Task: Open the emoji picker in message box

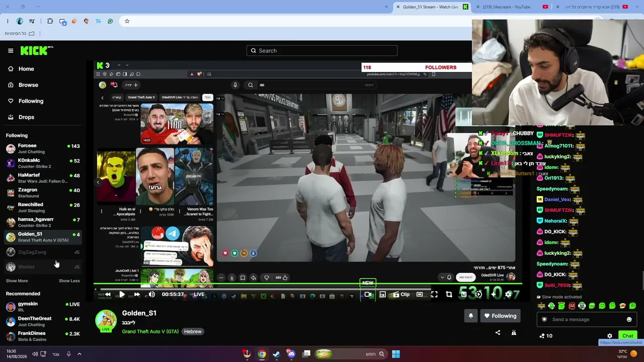Action: [x=629, y=319]
